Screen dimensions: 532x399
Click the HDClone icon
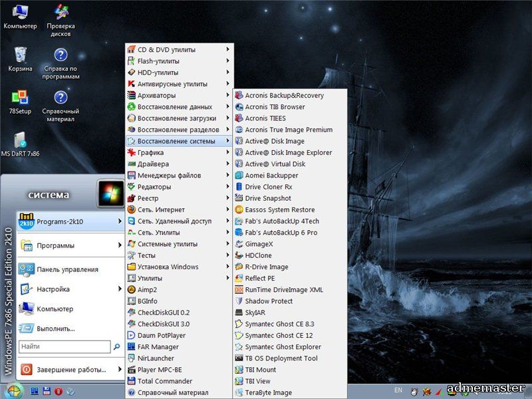[239, 255]
